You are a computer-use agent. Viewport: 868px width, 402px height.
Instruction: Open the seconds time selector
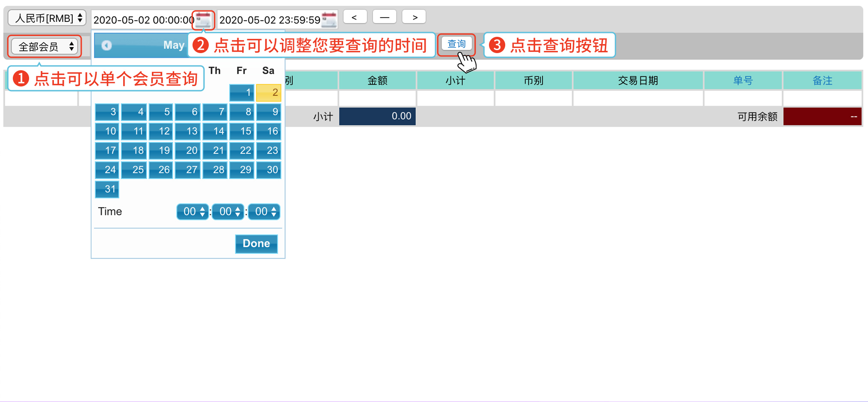point(264,211)
